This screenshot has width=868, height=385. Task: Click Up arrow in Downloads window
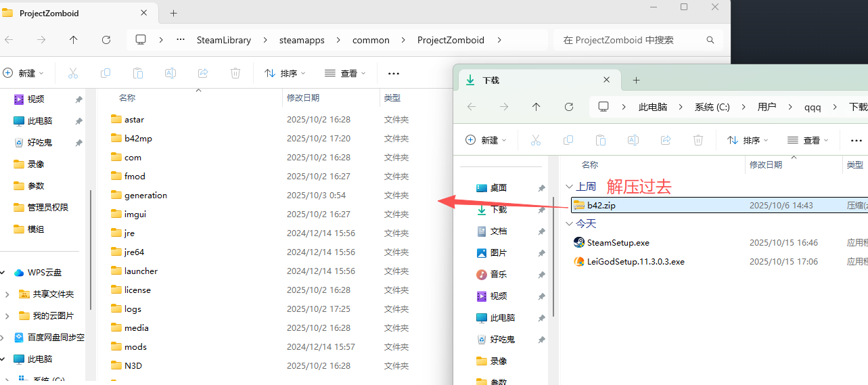coord(536,107)
